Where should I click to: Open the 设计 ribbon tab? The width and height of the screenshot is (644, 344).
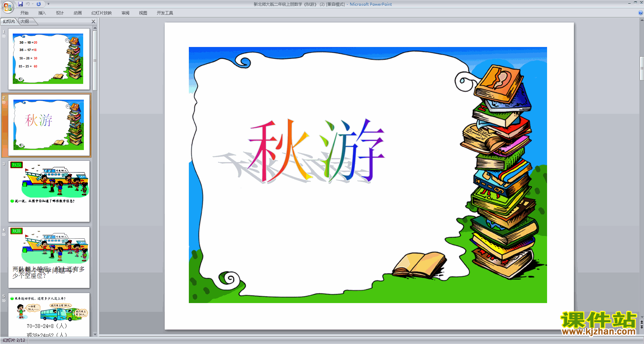coord(60,13)
